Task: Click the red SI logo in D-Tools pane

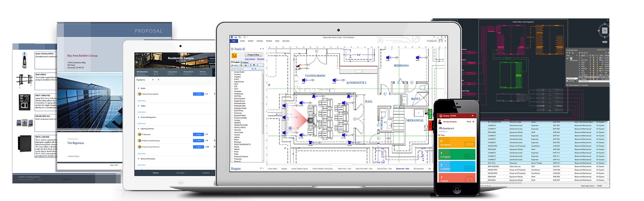Action: 234,56
